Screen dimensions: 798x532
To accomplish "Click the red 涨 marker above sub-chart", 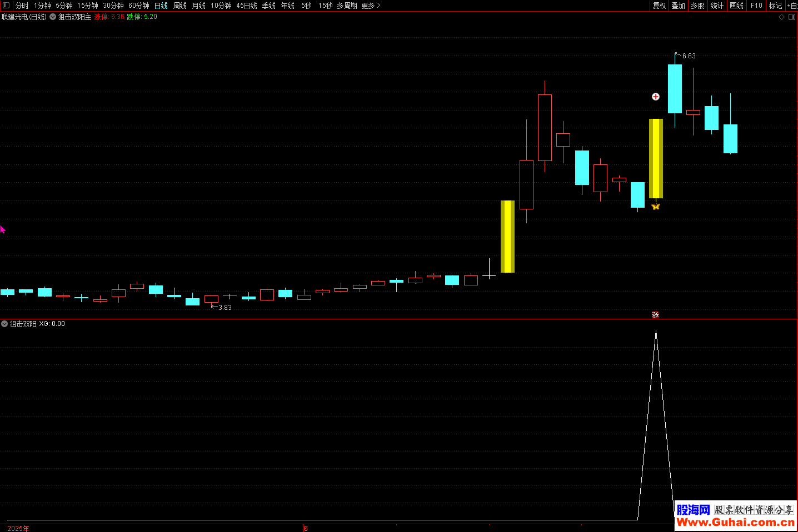I will point(655,315).
